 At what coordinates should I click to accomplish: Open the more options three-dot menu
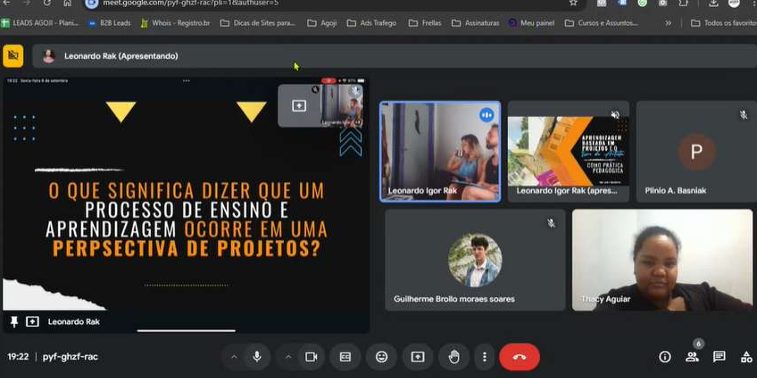point(484,357)
